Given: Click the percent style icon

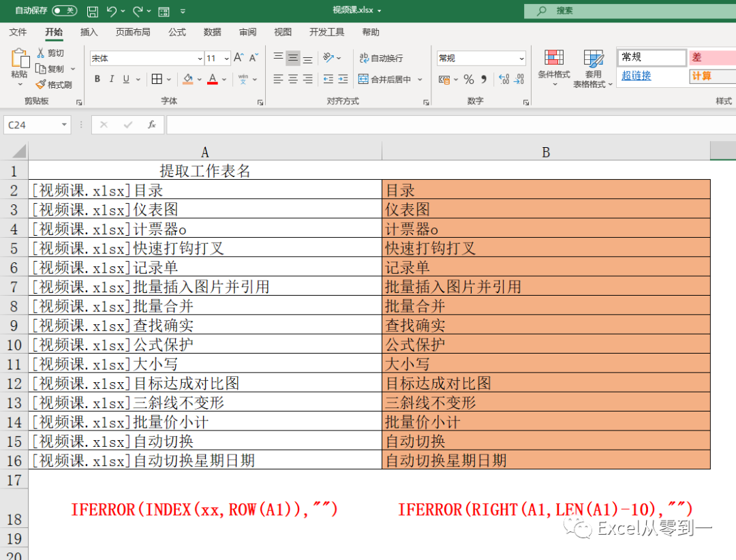Looking at the screenshot, I should 468,79.
